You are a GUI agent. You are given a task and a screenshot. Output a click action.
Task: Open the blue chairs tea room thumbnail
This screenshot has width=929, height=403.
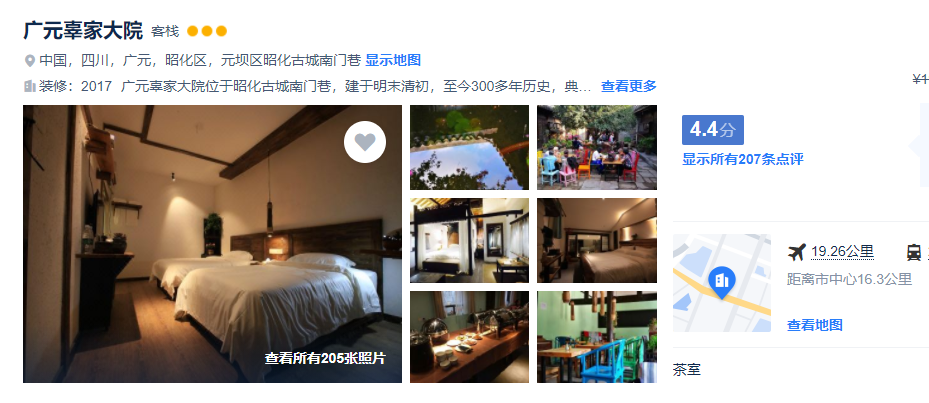[x=597, y=337]
